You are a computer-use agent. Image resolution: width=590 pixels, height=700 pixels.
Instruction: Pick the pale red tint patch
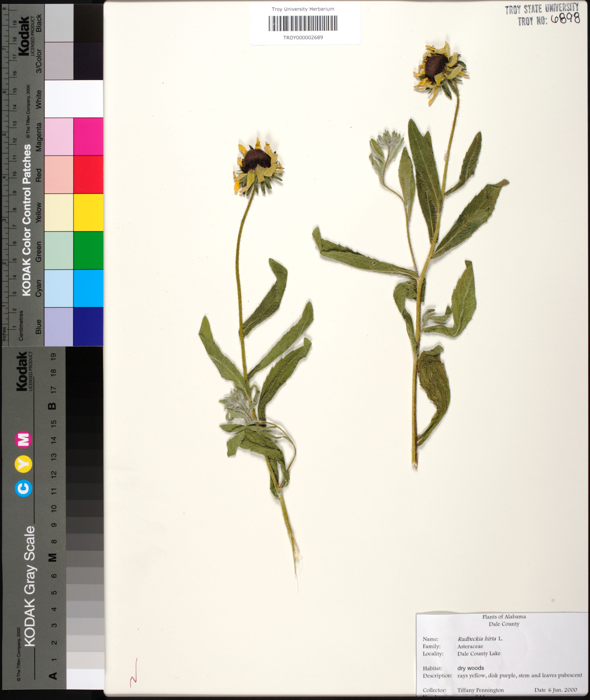(59, 175)
